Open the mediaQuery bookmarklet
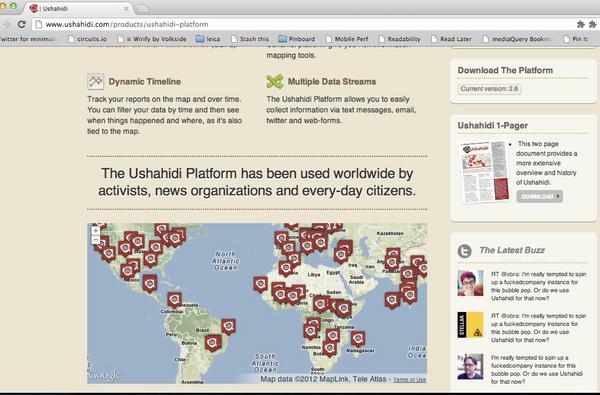The height and width of the screenshot is (395, 600). click(x=517, y=39)
